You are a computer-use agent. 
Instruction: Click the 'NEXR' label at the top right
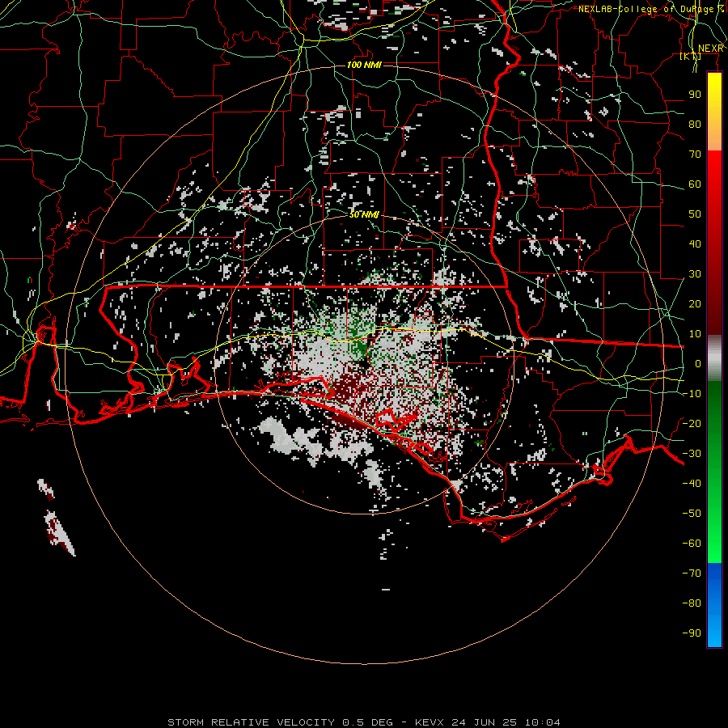pos(710,49)
